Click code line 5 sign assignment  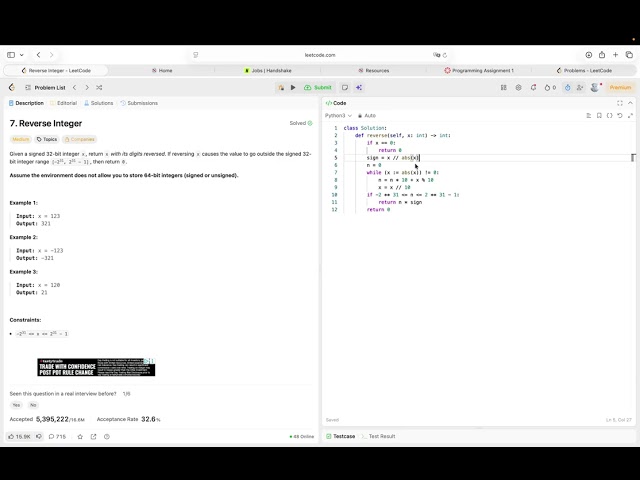pos(393,158)
